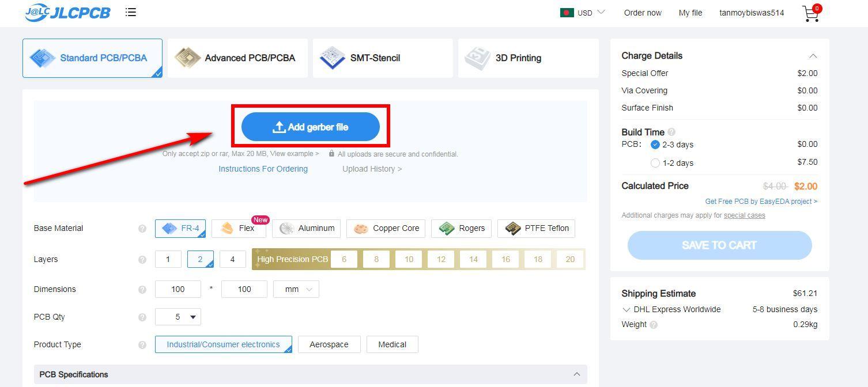Choose 4 layers option

pyautogui.click(x=233, y=259)
